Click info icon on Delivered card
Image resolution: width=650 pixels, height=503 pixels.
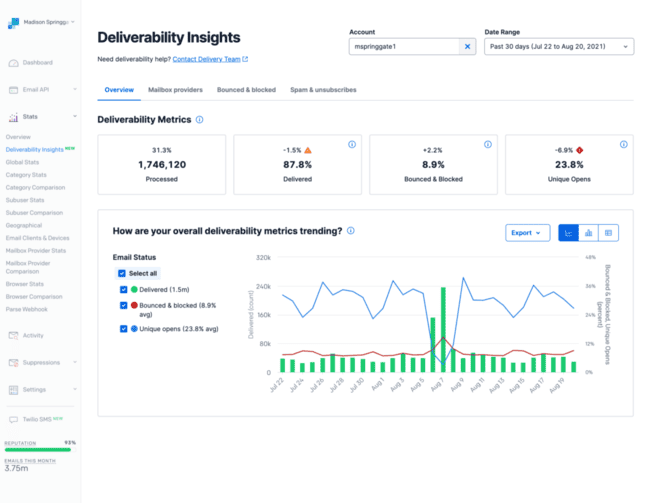pyautogui.click(x=352, y=145)
